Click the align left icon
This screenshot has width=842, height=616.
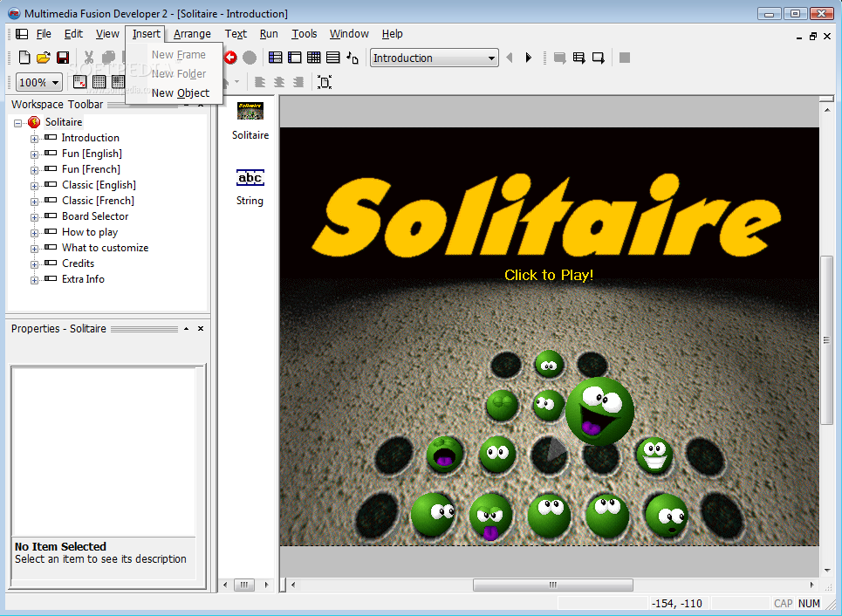tap(260, 82)
